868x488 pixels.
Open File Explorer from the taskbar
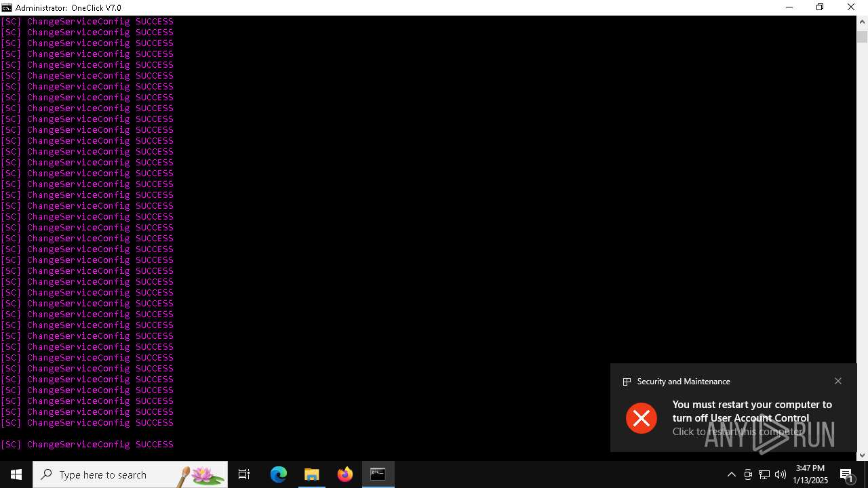(x=312, y=474)
